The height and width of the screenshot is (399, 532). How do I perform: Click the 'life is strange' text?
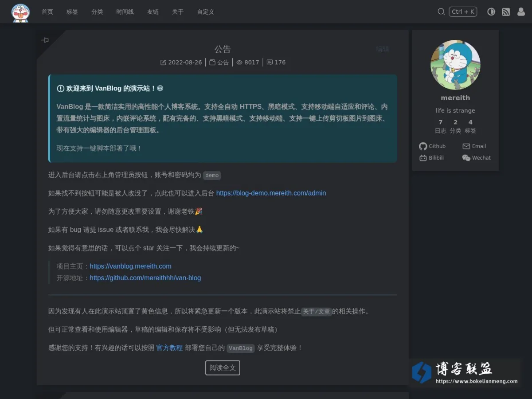[x=455, y=110]
